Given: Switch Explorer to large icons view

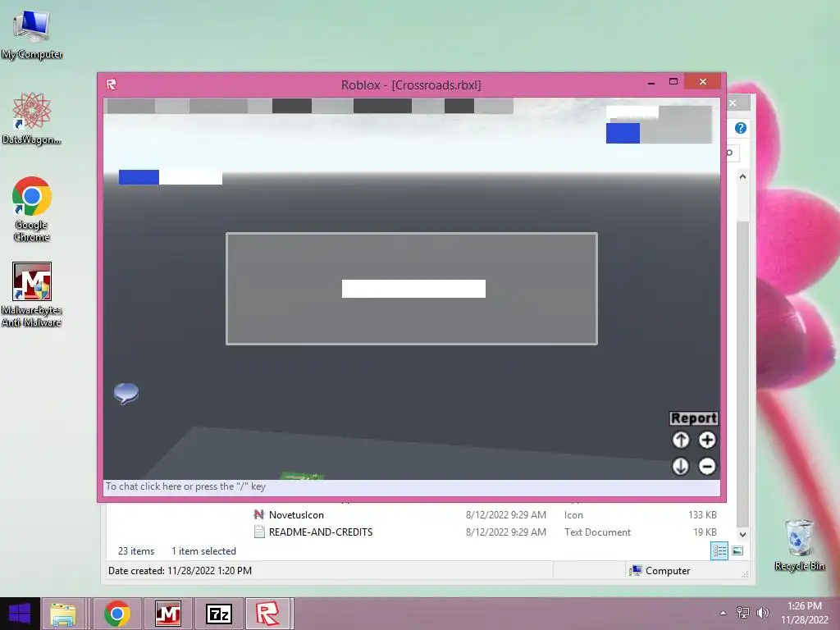Looking at the screenshot, I should [x=737, y=550].
